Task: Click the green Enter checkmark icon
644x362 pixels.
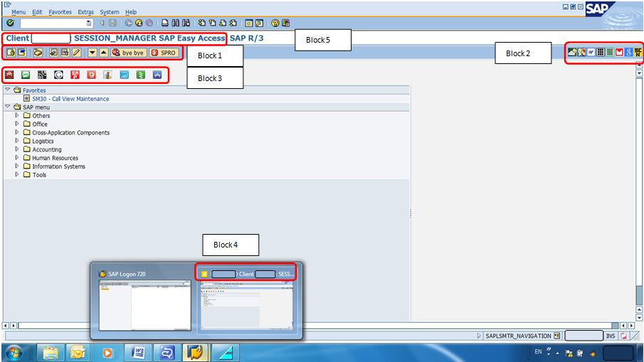Action: [10, 23]
